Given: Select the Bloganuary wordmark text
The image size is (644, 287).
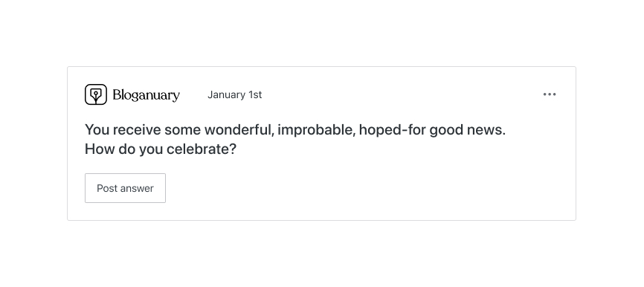Looking at the screenshot, I should pyautogui.click(x=146, y=95).
